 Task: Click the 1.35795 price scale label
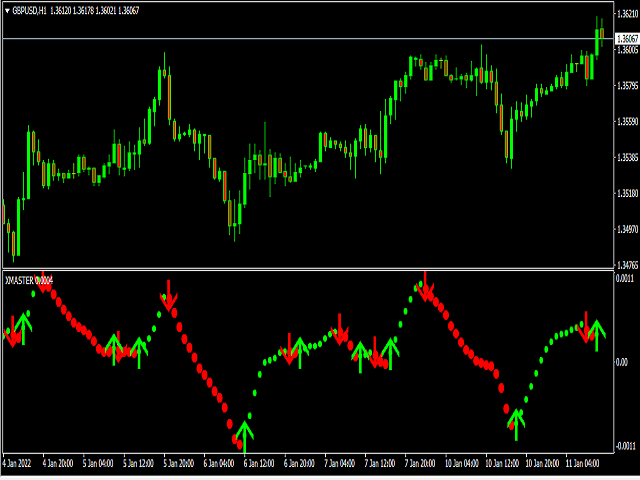pyautogui.click(x=628, y=86)
